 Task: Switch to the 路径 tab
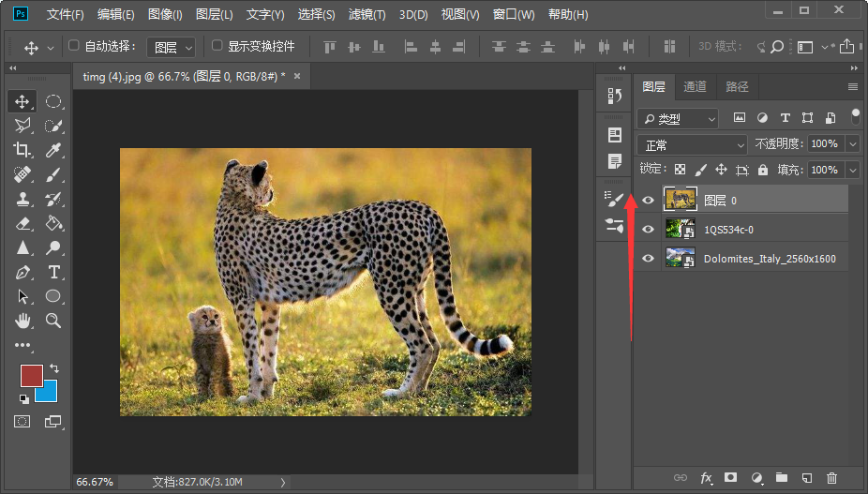[x=737, y=86]
